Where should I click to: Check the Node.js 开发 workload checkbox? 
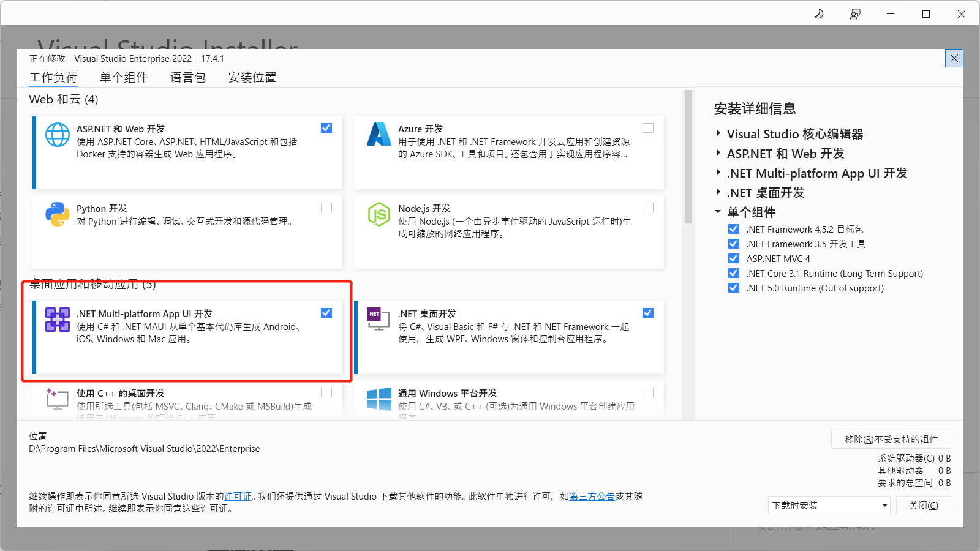[648, 208]
